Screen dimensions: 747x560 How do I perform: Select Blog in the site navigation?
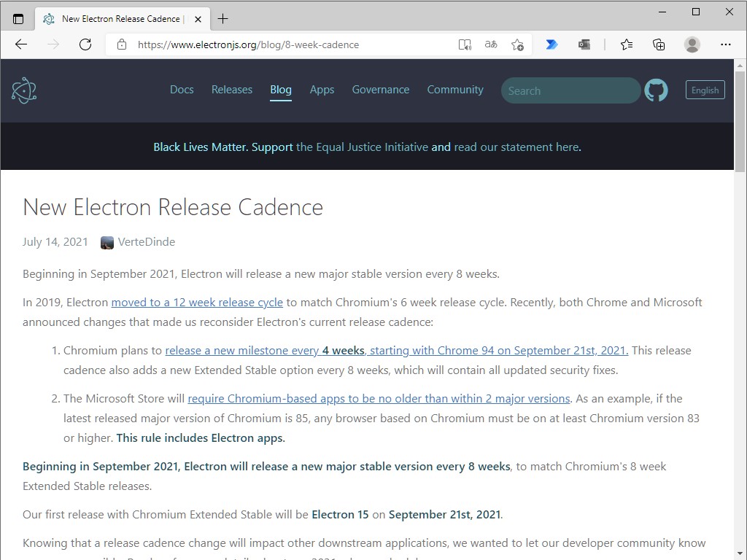point(281,90)
